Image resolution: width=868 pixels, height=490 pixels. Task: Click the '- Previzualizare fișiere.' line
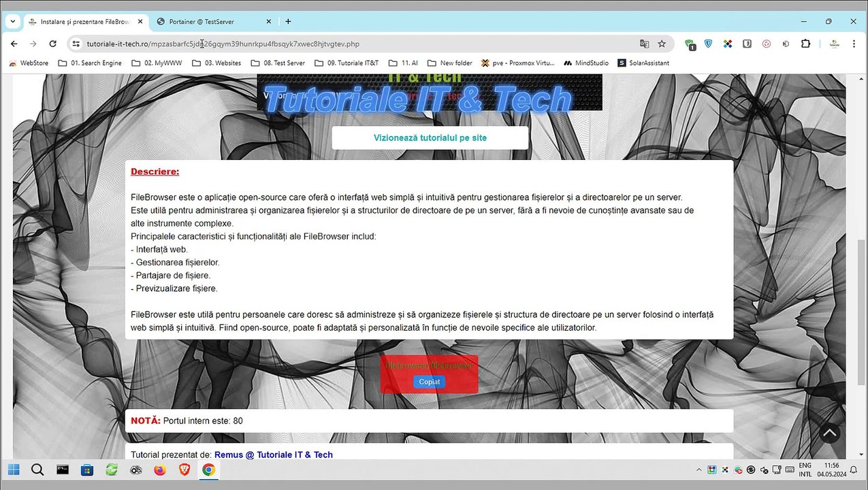(x=174, y=289)
